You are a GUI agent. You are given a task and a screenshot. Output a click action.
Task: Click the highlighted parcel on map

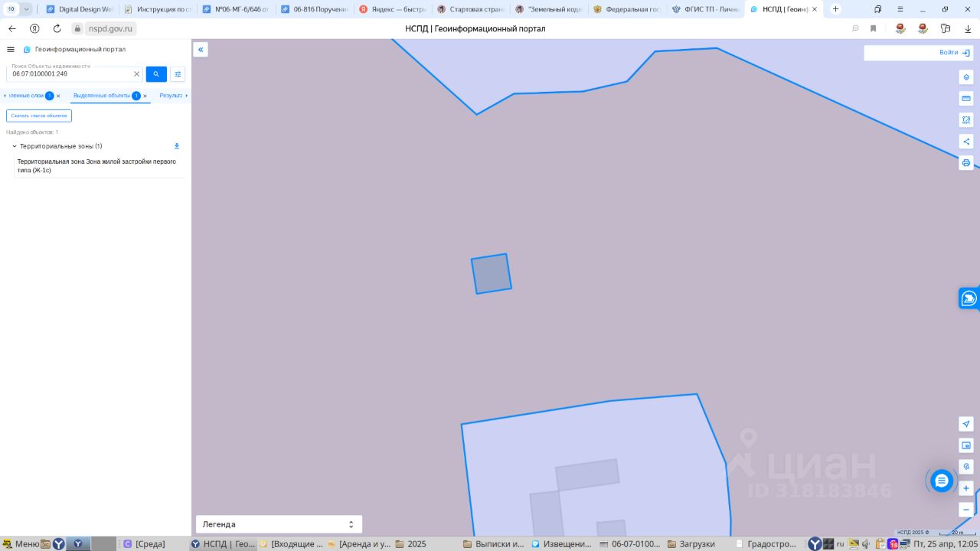click(x=492, y=274)
